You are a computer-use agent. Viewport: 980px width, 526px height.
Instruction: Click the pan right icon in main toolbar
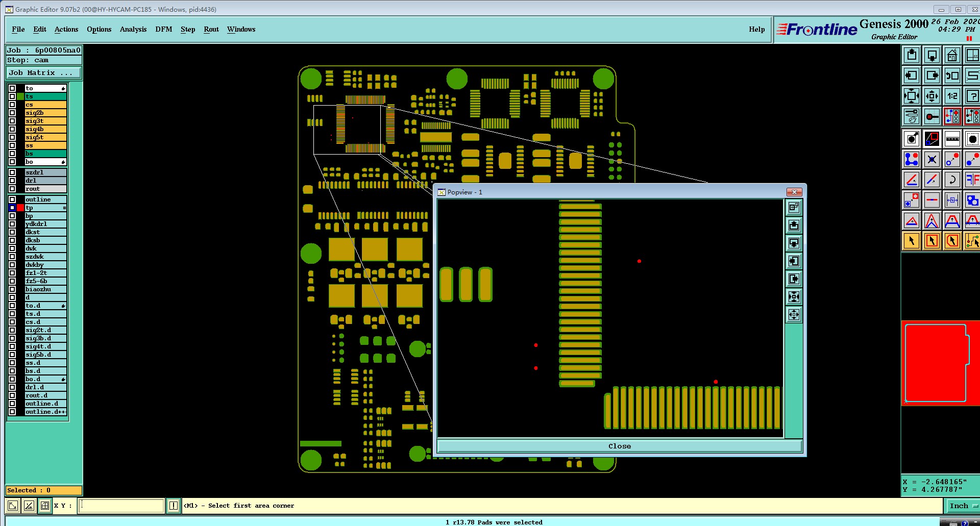[x=932, y=76]
